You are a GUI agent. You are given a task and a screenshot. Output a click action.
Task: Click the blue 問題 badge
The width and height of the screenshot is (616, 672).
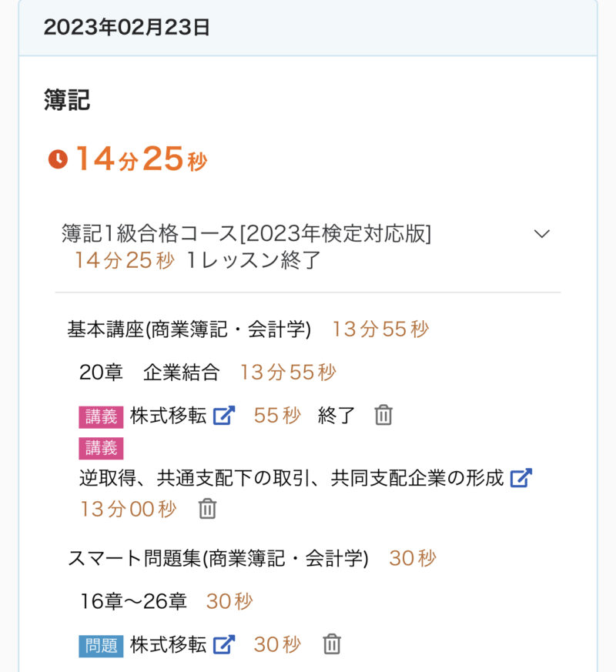pos(101,645)
